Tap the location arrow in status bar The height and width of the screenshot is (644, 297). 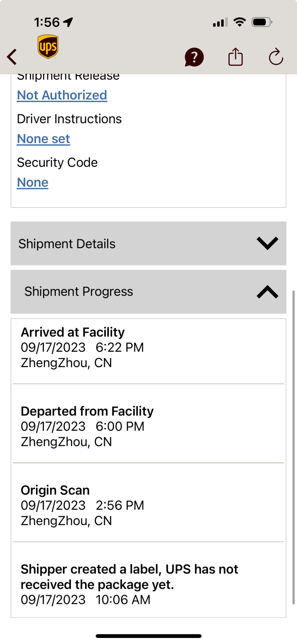pyautogui.click(x=68, y=22)
